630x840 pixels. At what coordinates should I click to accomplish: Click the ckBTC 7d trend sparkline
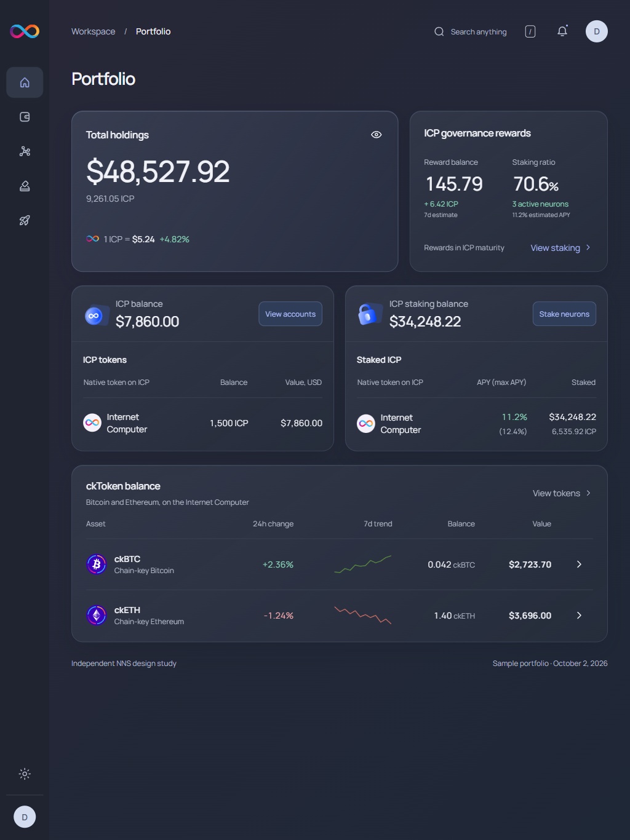363,564
